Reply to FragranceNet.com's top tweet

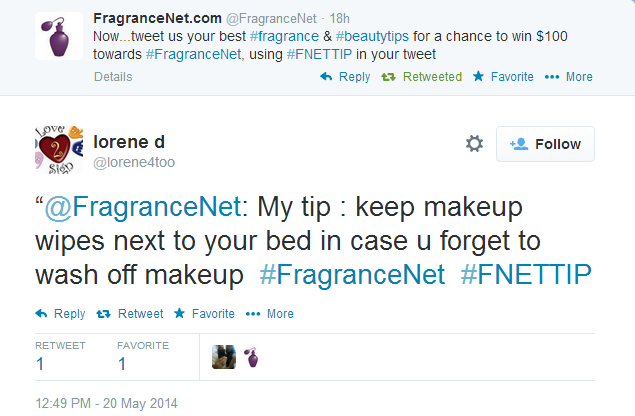[345, 77]
